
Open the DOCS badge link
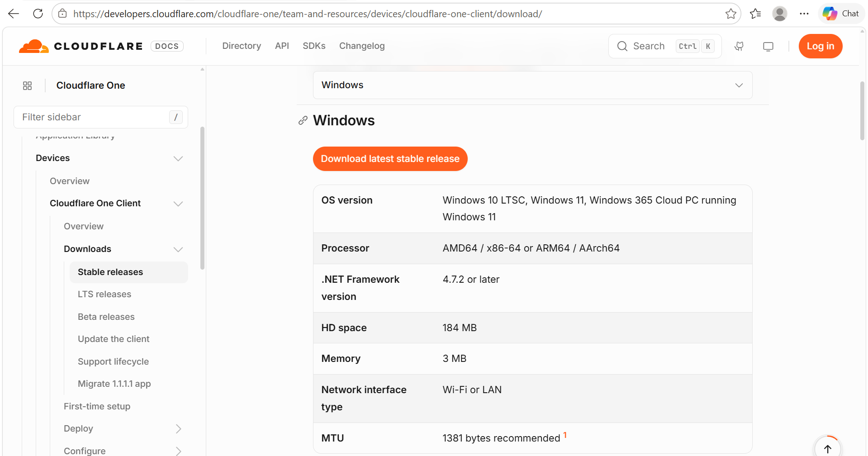pyautogui.click(x=167, y=46)
